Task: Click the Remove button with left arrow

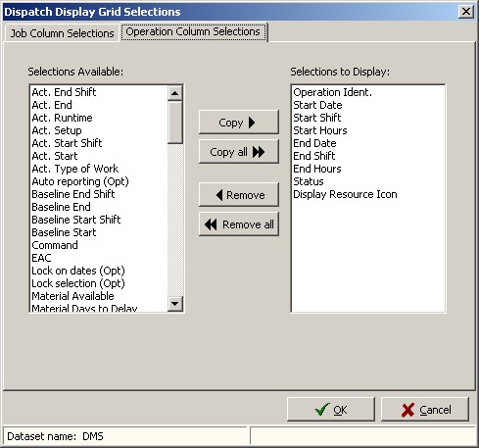Action: [x=239, y=195]
